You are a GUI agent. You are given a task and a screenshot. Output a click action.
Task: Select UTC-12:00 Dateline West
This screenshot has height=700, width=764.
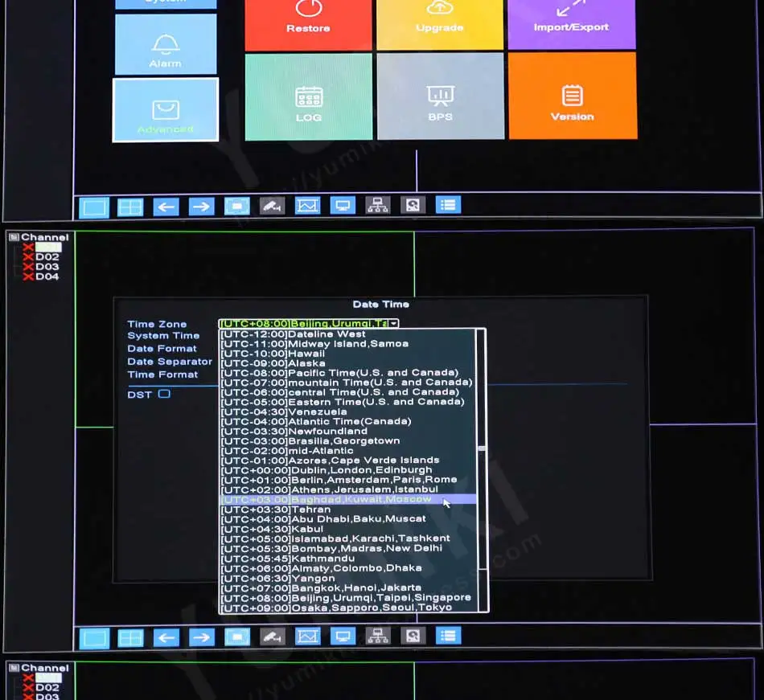pyautogui.click(x=348, y=334)
